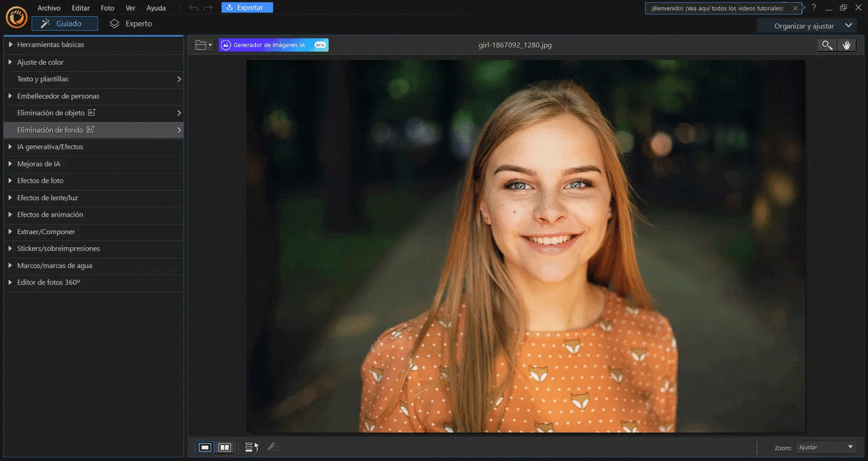Dismiss the Bienvenido tutorial notification
868x461 pixels.
point(795,8)
